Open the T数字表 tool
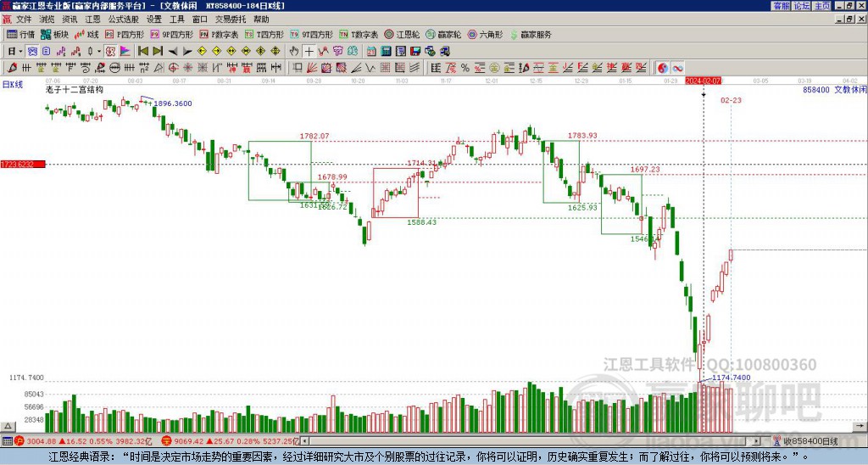Viewport: 868px width, 465px height. (x=359, y=34)
